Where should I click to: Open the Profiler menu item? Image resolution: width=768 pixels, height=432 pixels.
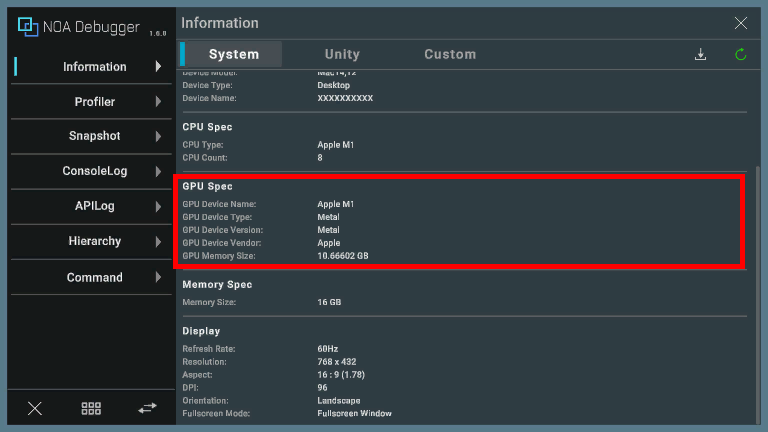[91, 102]
